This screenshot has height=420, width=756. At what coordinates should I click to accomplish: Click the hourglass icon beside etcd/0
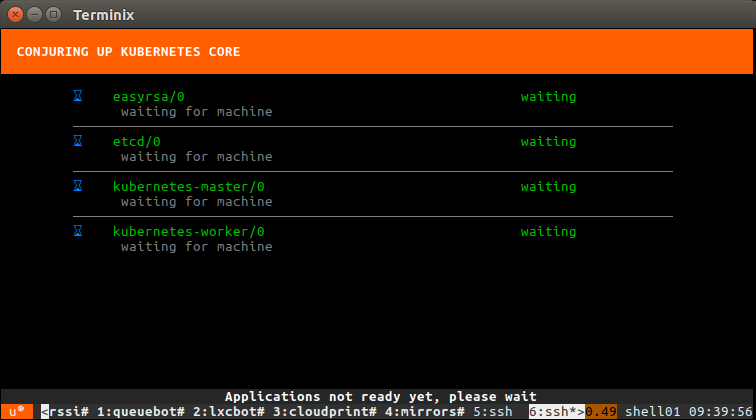[78, 141]
